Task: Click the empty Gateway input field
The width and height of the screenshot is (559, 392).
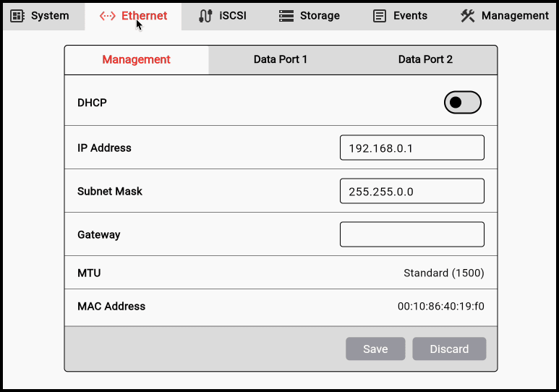Action: (411, 234)
